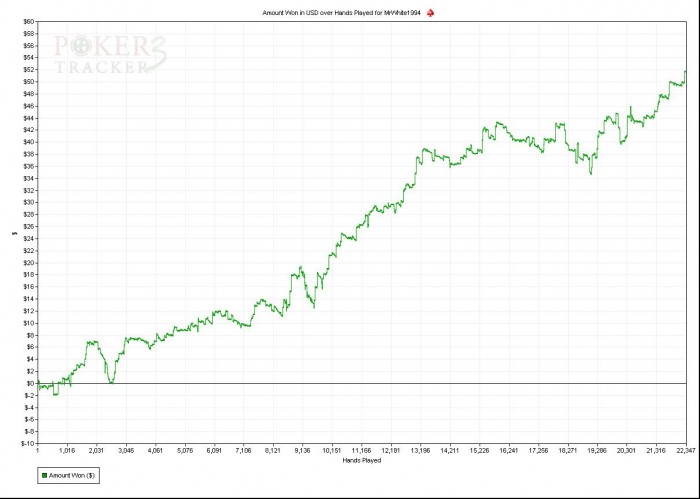Click the '$0' y-axis label
700x499 pixels.
click(x=30, y=383)
